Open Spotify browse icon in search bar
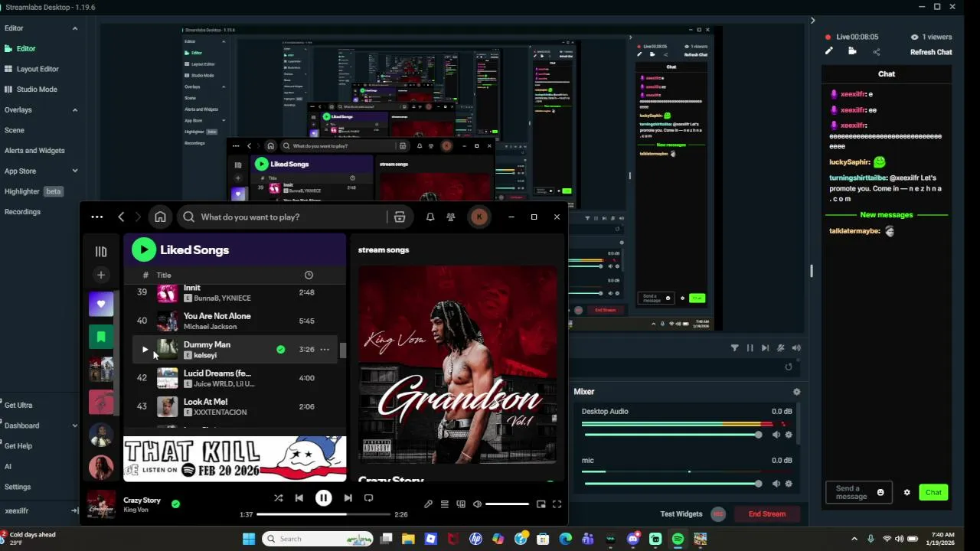The image size is (980, 551). click(x=399, y=217)
